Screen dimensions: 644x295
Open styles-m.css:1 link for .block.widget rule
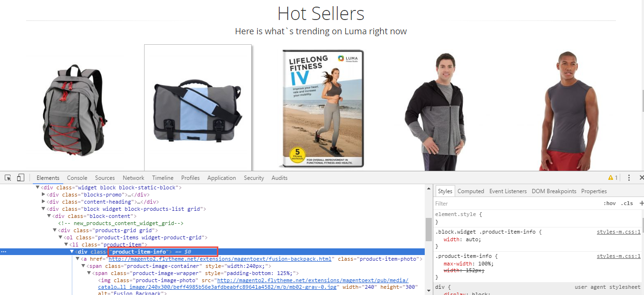(618, 232)
